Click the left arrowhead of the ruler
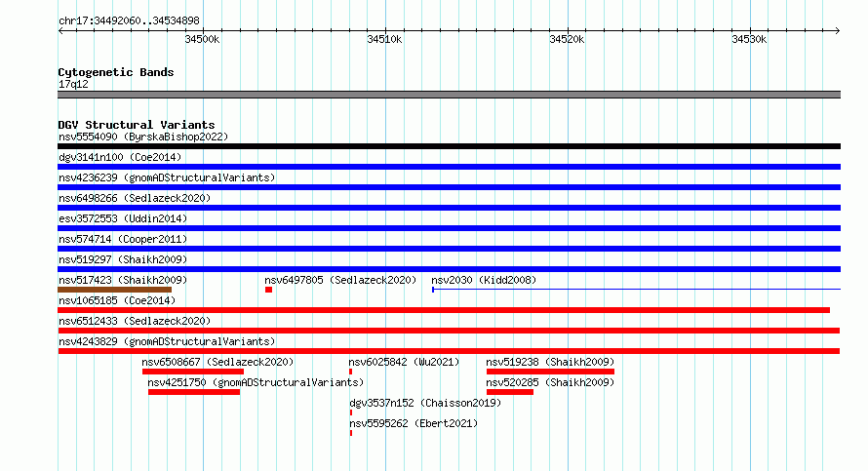868x471 pixels. 60,31
